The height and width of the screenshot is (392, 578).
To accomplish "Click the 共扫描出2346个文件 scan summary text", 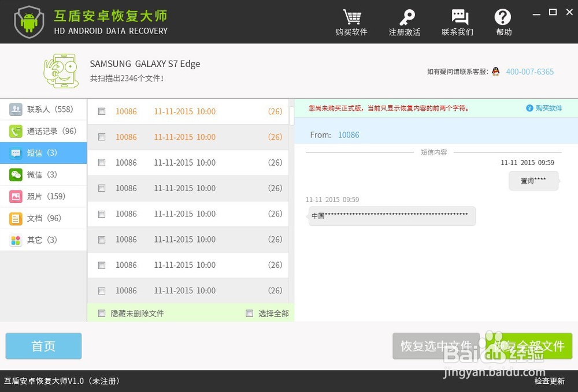I will click(127, 78).
